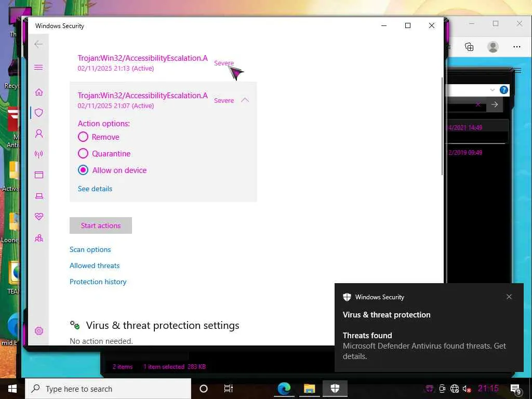Open Microsoft Edge from taskbar

pos(284,389)
